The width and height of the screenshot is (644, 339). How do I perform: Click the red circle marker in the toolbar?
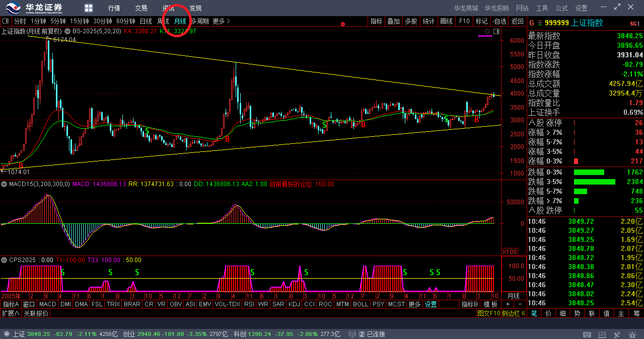point(343,24)
